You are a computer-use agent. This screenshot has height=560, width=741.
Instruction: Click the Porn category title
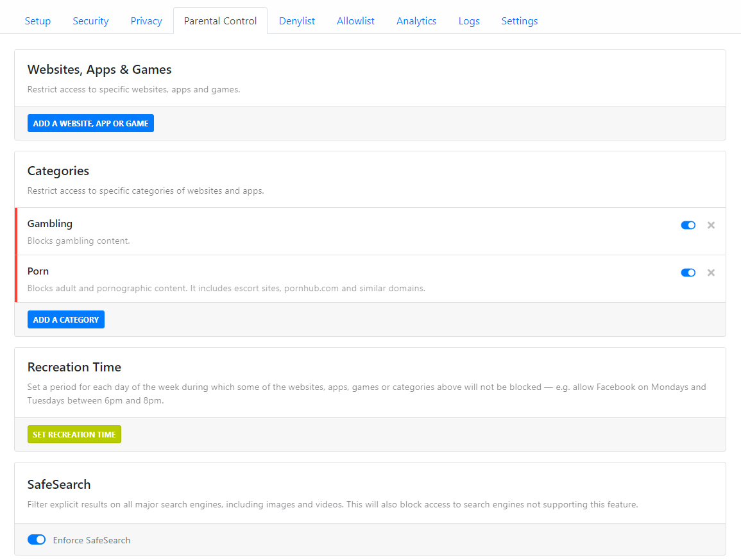coord(38,271)
